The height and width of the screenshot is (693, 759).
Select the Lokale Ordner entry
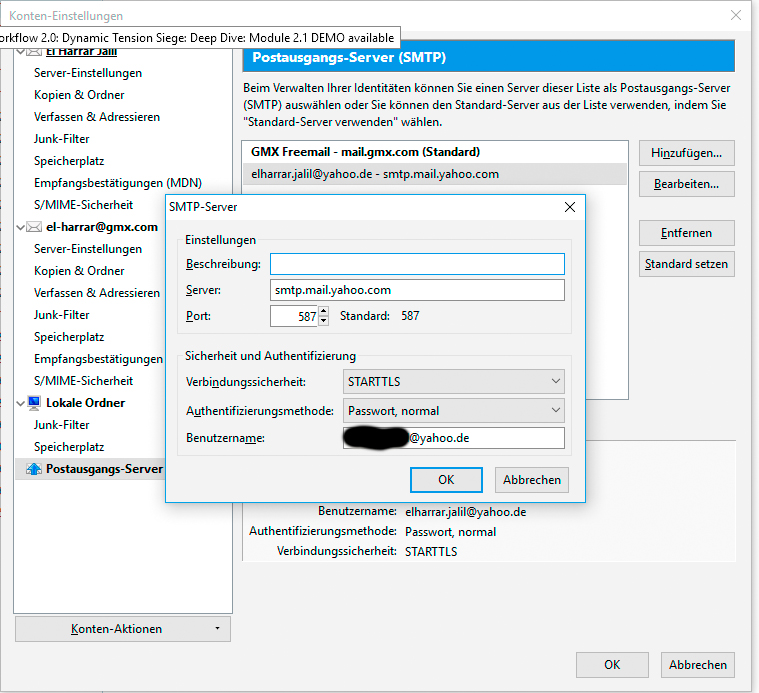[x=85, y=403]
